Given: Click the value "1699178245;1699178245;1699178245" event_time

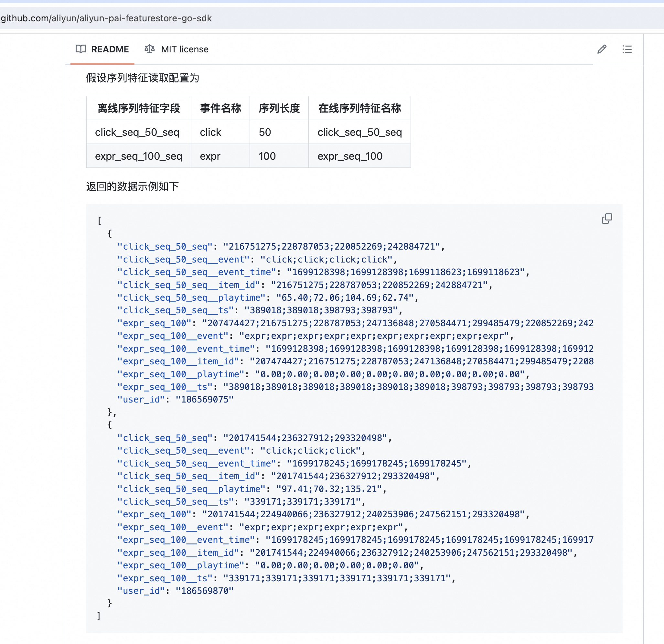Looking at the screenshot, I should click(x=377, y=463).
